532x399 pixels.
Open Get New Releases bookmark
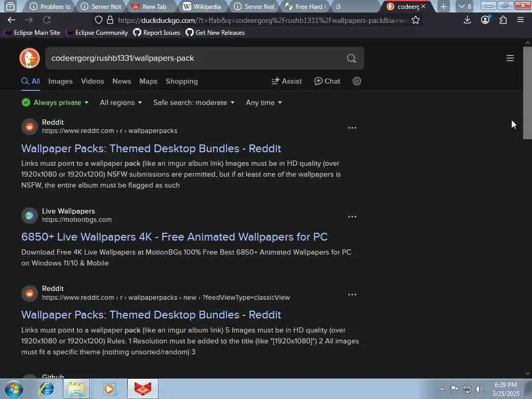click(x=215, y=33)
